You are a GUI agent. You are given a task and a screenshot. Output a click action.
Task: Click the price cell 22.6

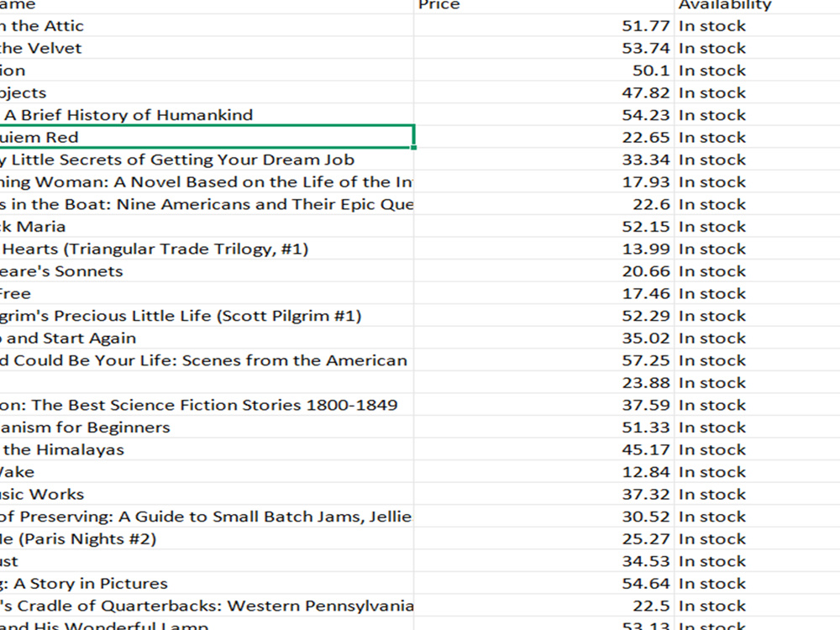pyautogui.click(x=543, y=204)
